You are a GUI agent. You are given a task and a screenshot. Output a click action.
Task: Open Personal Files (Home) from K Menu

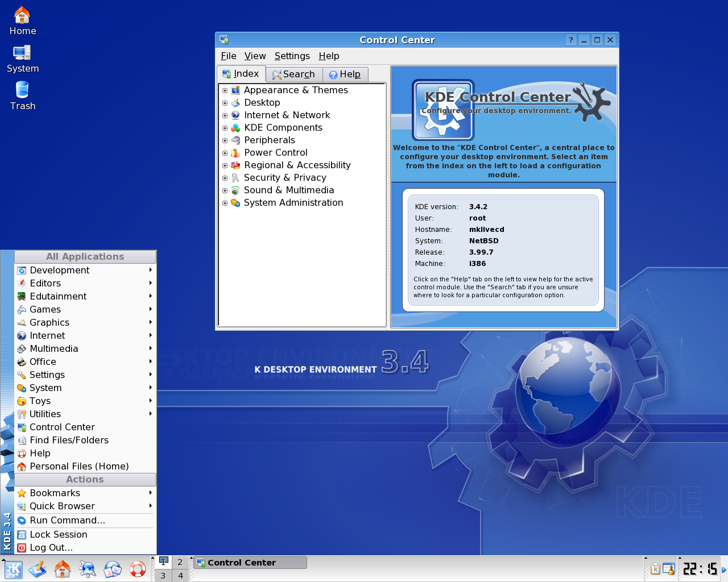(85, 466)
